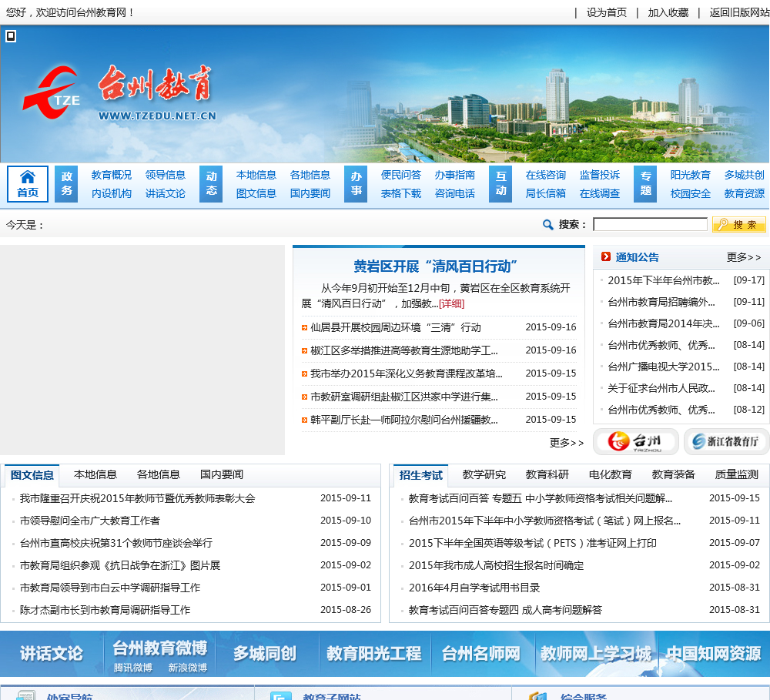770x700 pixels.
Task: Click 设为首页 at the top
Action: coord(607,12)
